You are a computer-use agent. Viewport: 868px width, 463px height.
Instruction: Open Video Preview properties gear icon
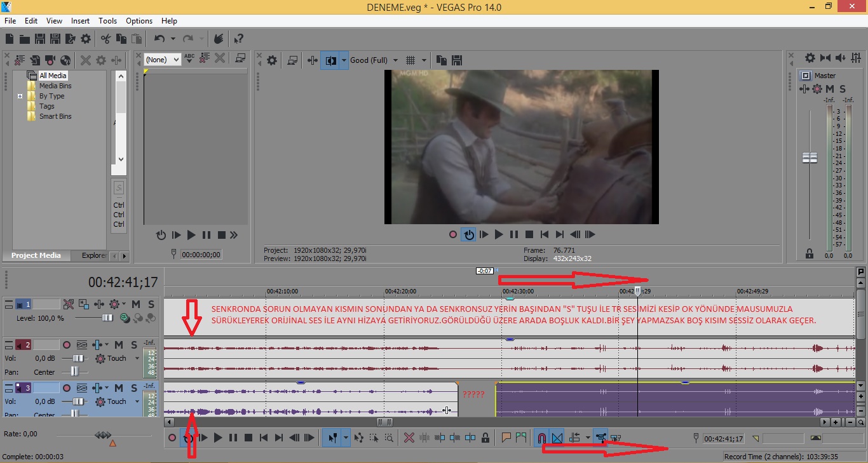[x=272, y=60]
